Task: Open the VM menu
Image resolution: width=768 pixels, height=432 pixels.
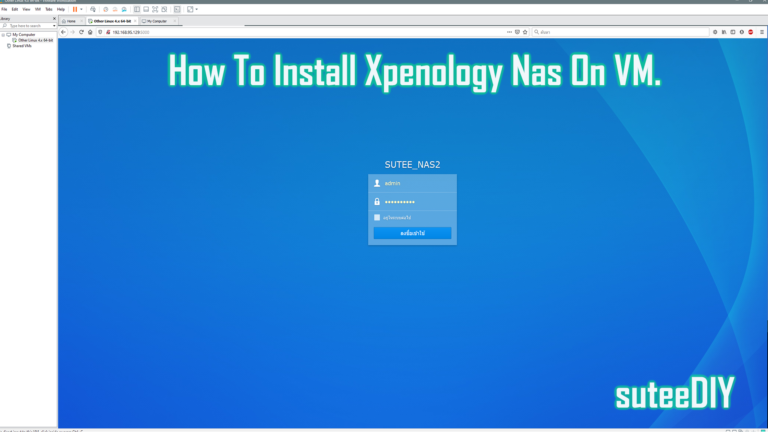Action: coord(38,9)
